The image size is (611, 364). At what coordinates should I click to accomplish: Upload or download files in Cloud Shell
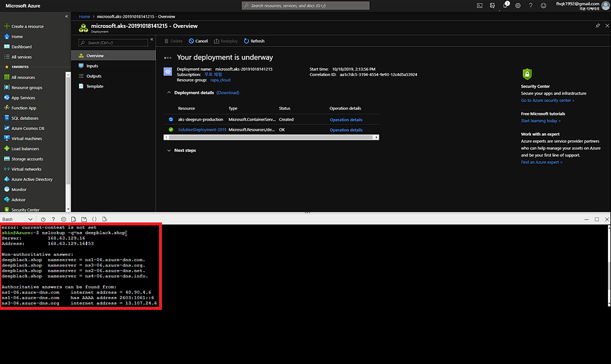(74, 219)
